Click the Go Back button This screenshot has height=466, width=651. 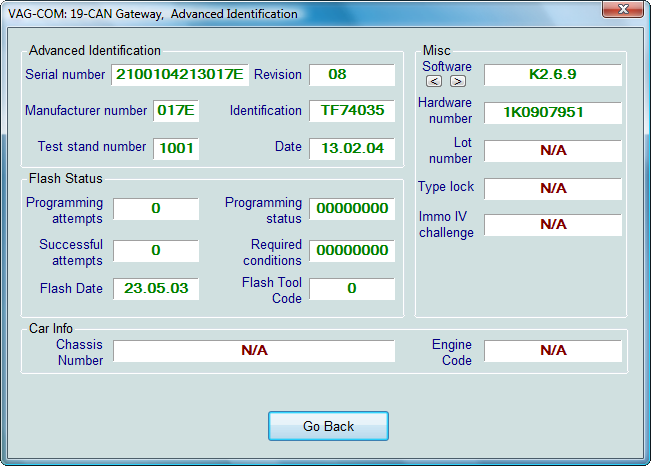tap(328, 426)
